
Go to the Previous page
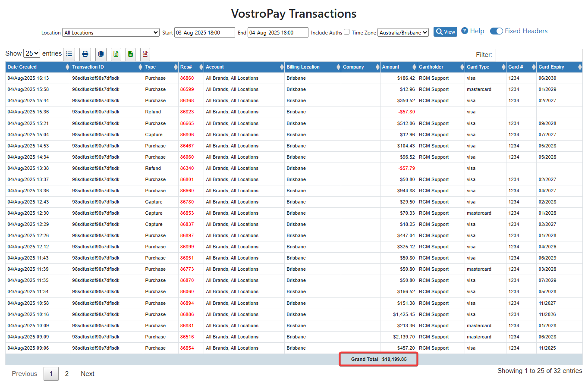coord(25,374)
